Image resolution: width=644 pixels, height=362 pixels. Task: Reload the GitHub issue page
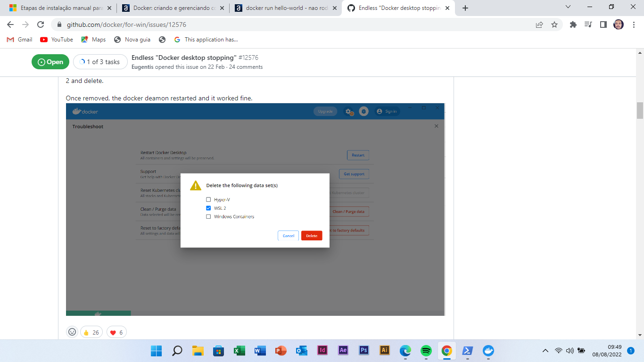41,25
